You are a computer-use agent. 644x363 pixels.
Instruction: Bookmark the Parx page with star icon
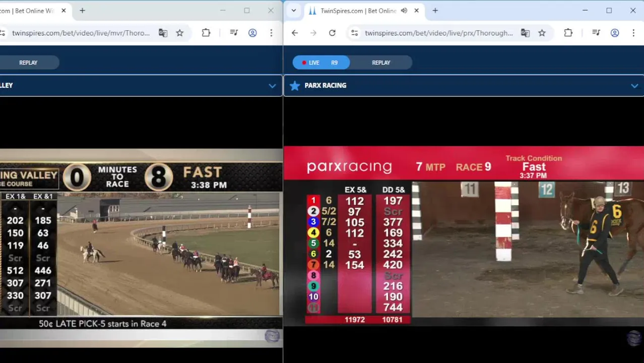[542, 33]
